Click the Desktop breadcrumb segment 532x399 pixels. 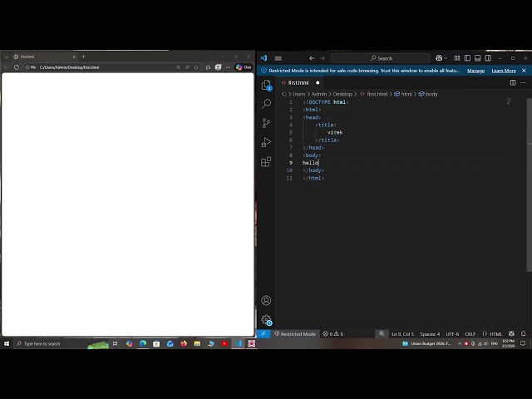[x=342, y=94]
